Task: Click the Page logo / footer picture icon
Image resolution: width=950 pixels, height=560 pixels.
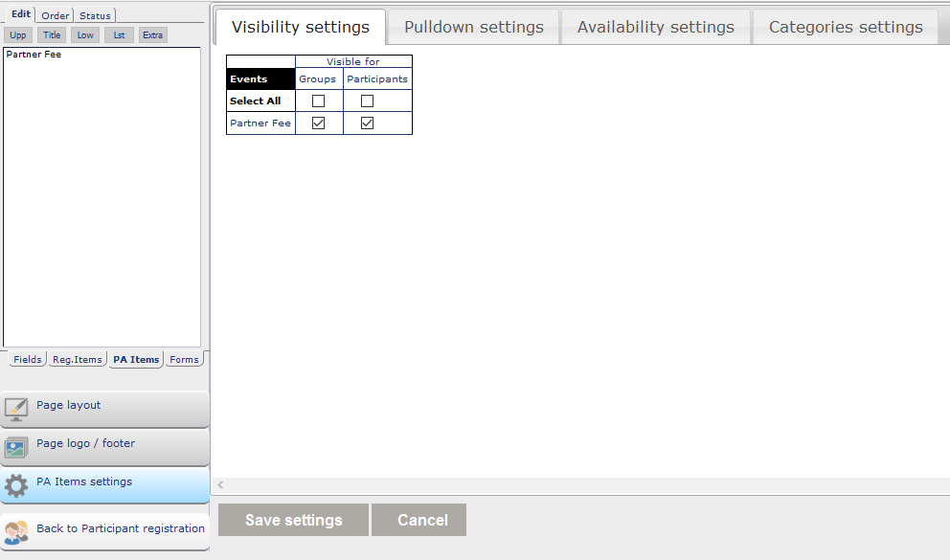Action: 16,447
